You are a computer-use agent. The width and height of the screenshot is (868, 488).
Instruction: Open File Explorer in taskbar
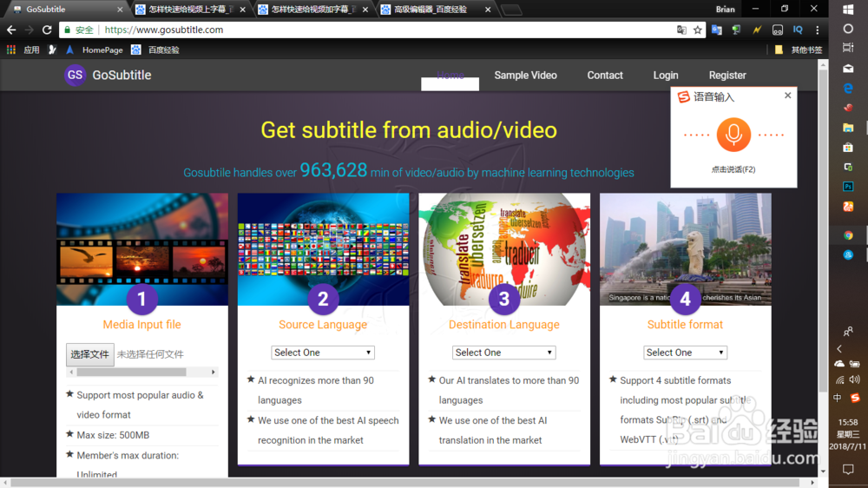[x=848, y=128]
